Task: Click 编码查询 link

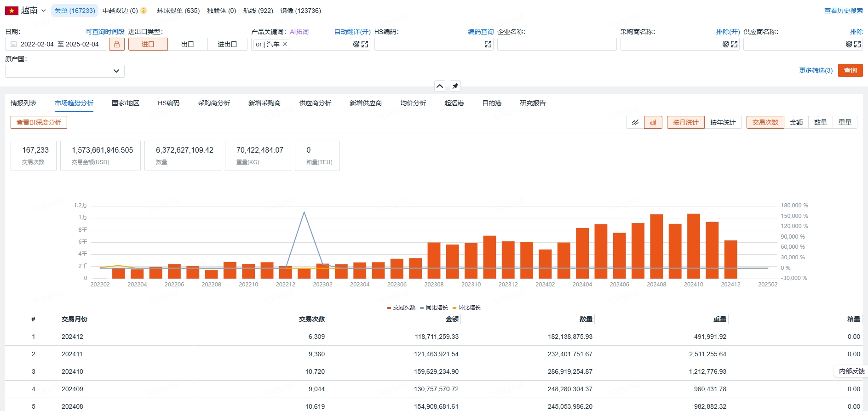Action: click(481, 32)
